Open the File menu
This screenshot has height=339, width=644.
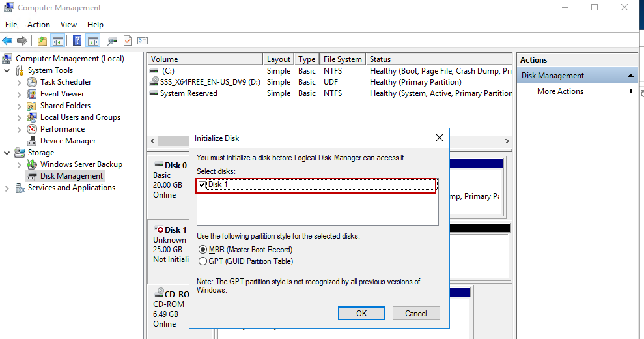click(11, 25)
